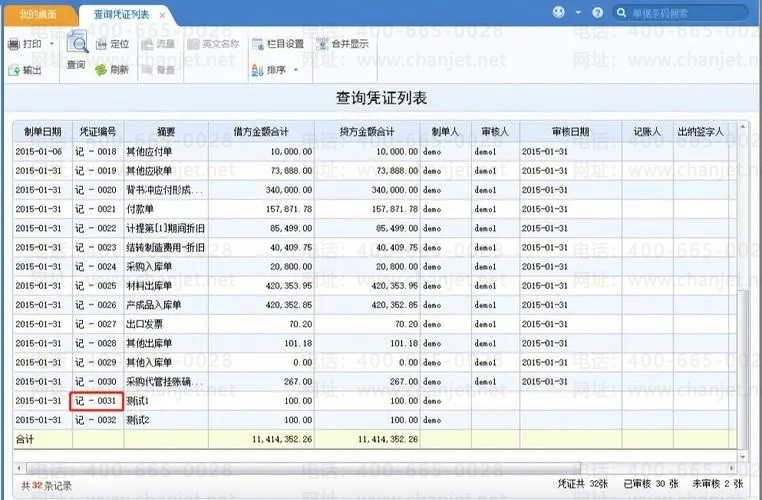
Task: Click summary 采购入库单
Action: point(149,267)
